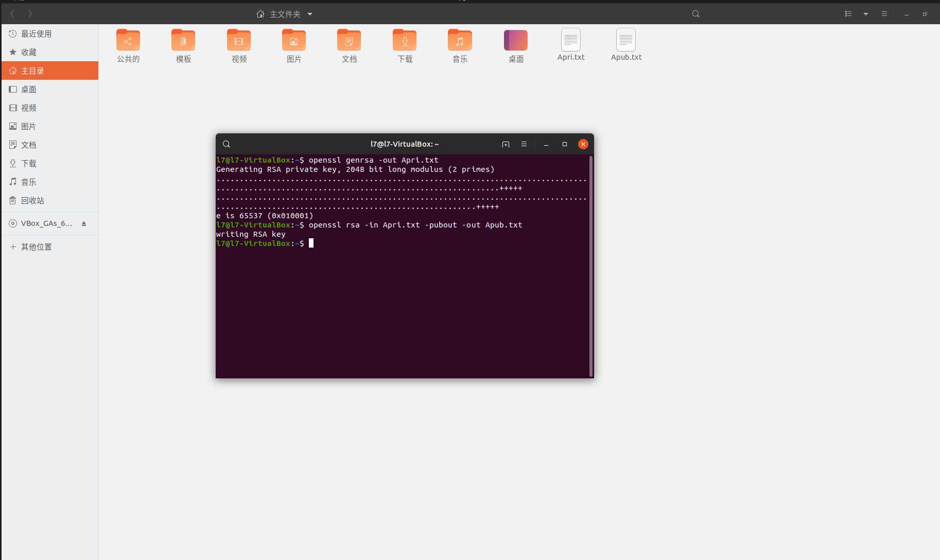Open 文档 in sidebar
The image size is (940, 560).
(x=50, y=145)
